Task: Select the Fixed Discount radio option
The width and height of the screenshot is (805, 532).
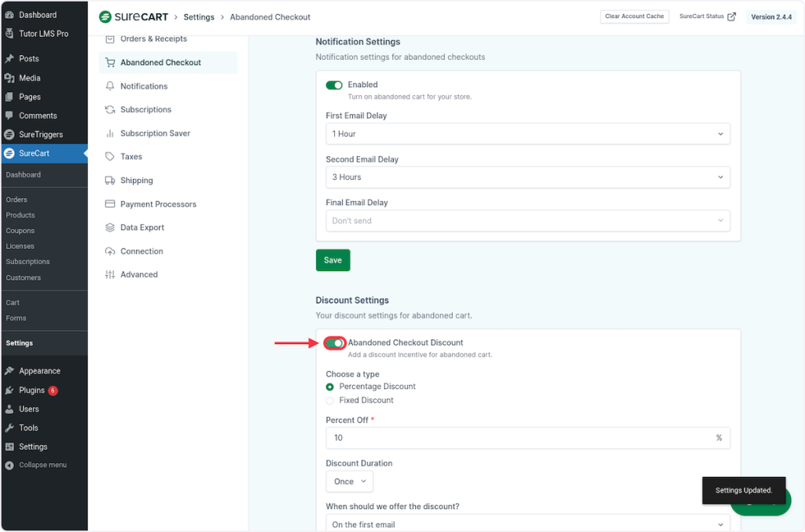Action: click(330, 401)
